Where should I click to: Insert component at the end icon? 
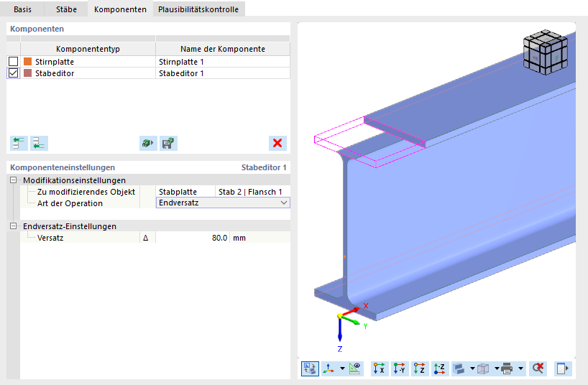[x=39, y=143]
